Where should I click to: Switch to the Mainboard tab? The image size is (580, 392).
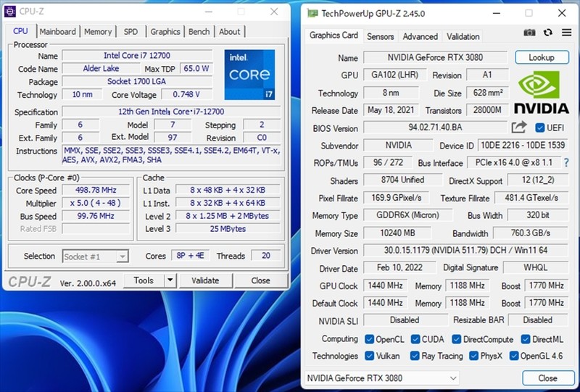58,32
